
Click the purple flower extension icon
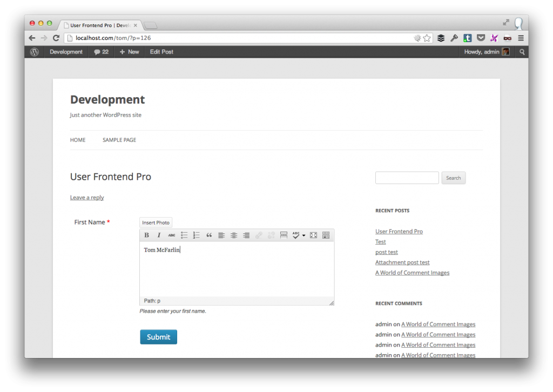494,38
